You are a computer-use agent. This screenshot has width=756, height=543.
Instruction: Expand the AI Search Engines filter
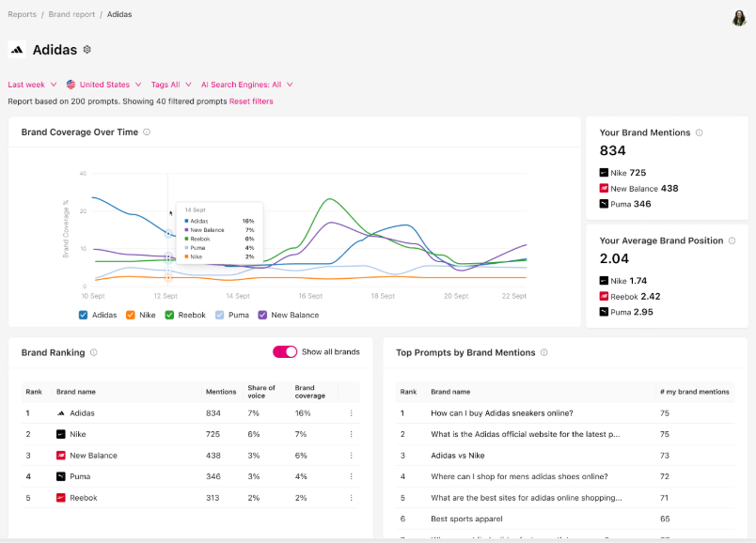point(247,85)
